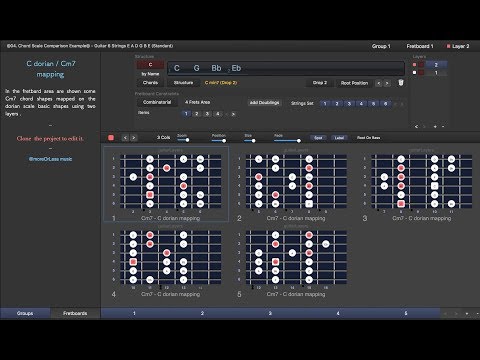The image size is (480, 360).
Task: Adjust the Position slider
Action: (x=219, y=140)
